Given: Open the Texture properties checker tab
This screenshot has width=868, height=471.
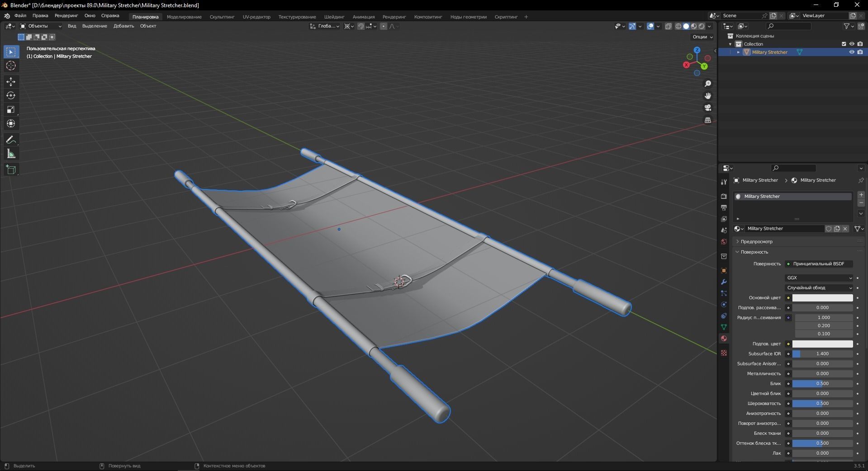Looking at the screenshot, I should coord(724,353).
